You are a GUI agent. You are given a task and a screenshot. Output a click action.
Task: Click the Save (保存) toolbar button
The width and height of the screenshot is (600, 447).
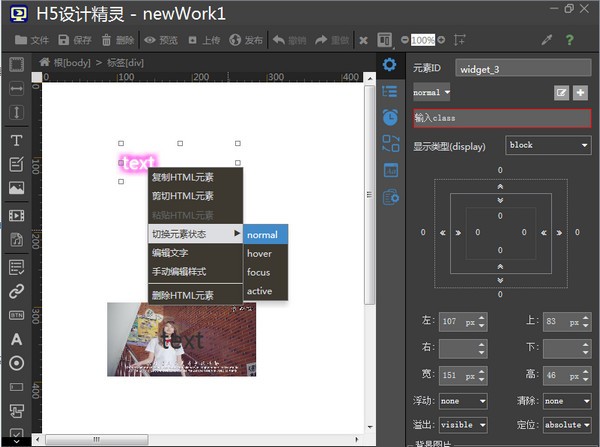coord(75,40)
